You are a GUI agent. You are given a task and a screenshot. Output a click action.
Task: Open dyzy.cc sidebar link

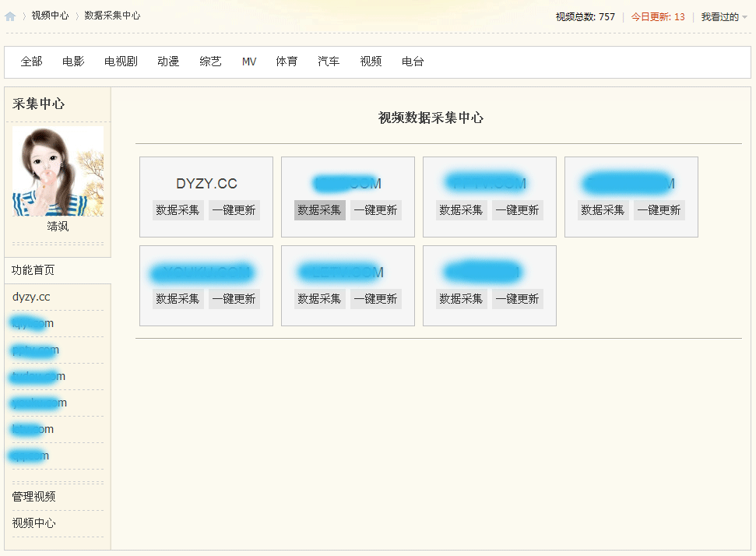coord(31,297)
